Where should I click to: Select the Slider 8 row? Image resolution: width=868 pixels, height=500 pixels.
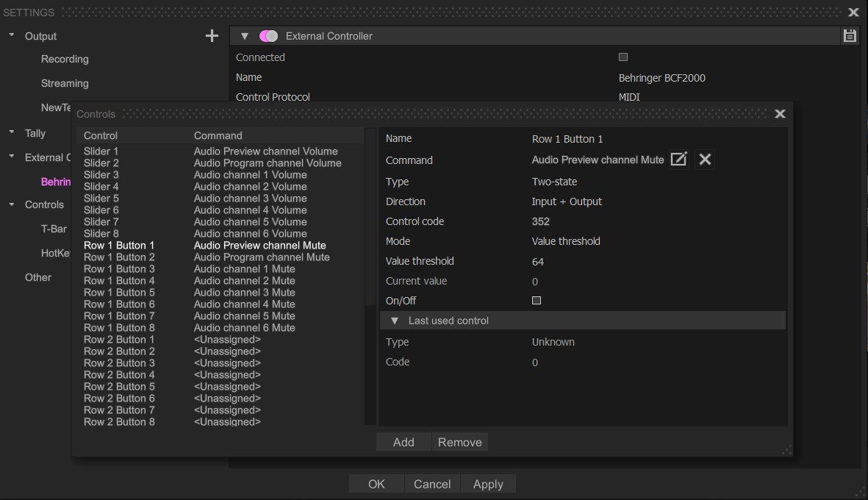point(220,234)
